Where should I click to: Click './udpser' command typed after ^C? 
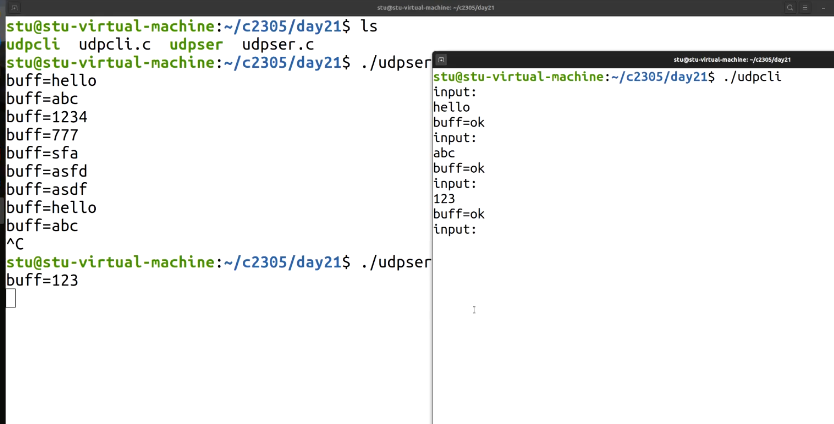pos(396,262)
